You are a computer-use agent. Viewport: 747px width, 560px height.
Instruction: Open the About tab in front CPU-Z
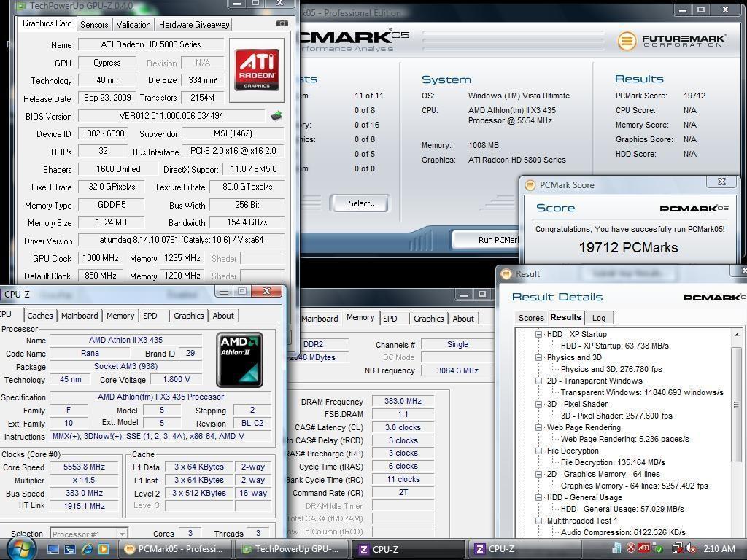click(223, 316)
